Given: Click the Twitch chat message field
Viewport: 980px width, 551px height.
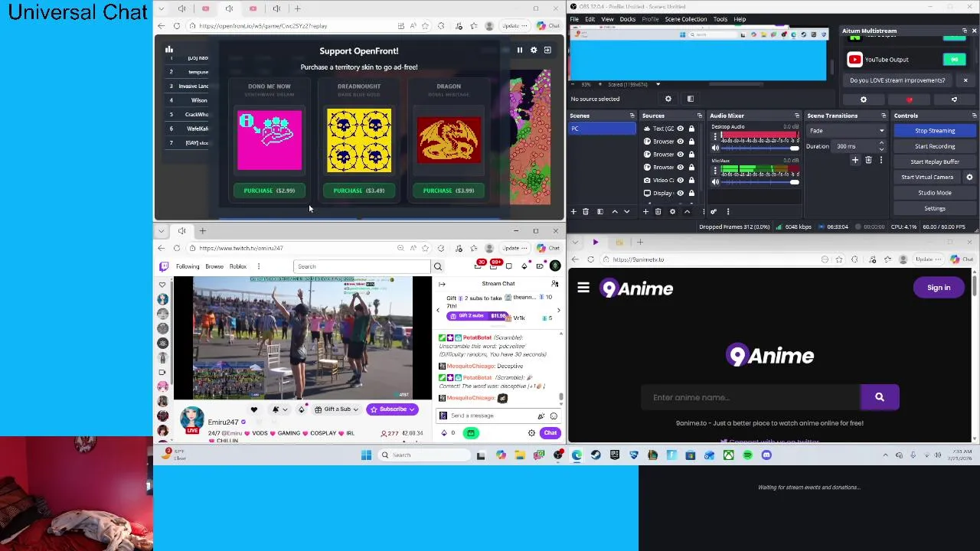Looking at the screenshot, I should (x=498, y=416).
